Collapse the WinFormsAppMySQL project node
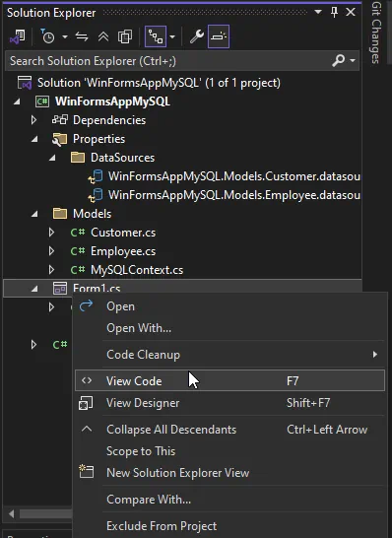 17,101
